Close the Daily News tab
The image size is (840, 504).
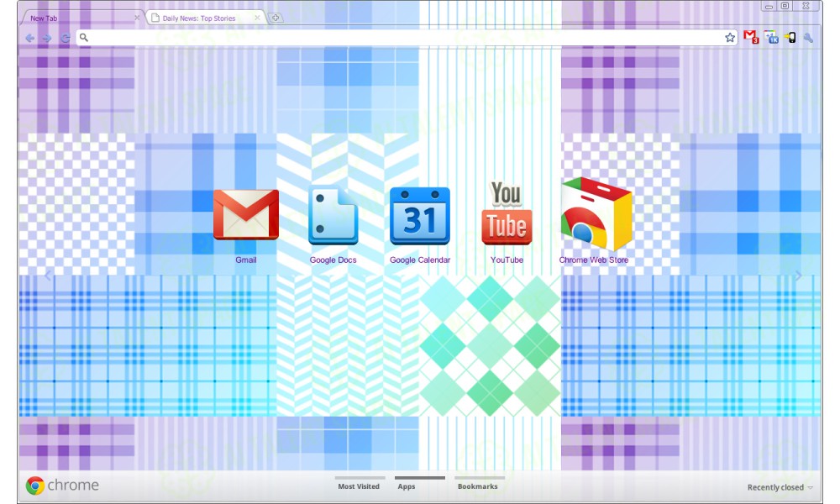pyautogui.click(x=257, y=18)
